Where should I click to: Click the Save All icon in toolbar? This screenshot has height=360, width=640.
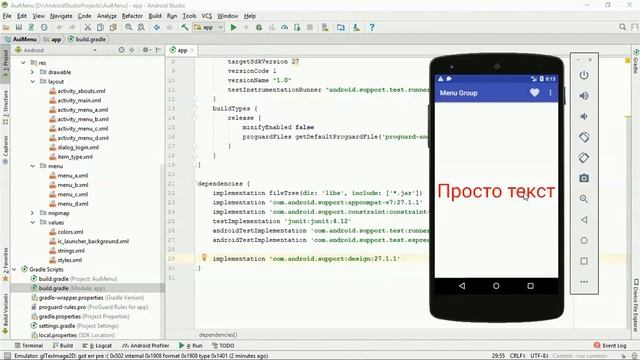(x=19, y=27)
